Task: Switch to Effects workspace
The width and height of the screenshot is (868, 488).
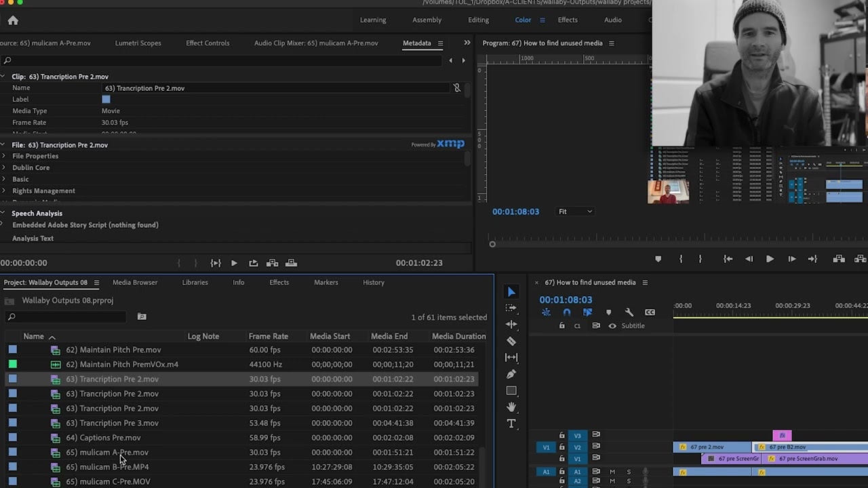Action: (568, 20)
